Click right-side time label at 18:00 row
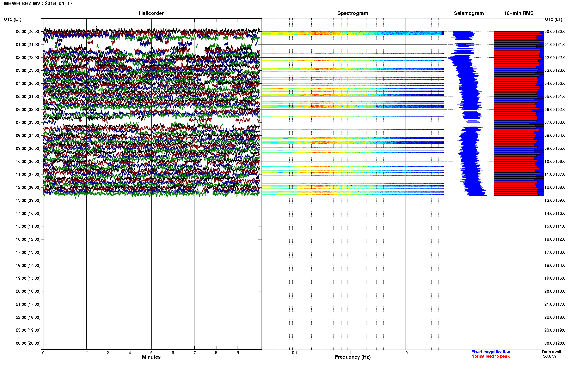 pos(555,266)
